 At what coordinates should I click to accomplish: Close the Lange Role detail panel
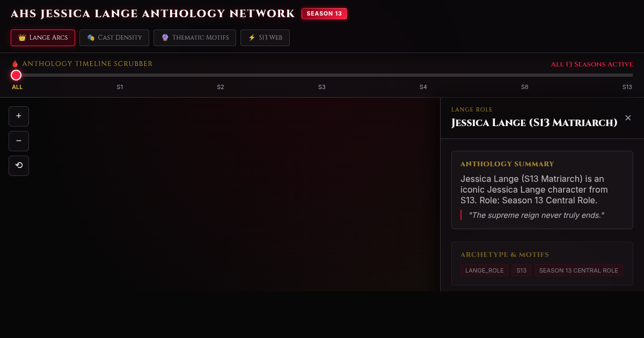(628, 118)
